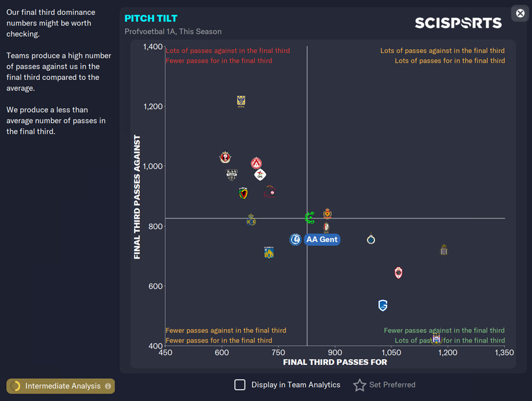Close the Pitch Tilt panel
This screenshot has height=401, width=532.
[x=520, y=13]
